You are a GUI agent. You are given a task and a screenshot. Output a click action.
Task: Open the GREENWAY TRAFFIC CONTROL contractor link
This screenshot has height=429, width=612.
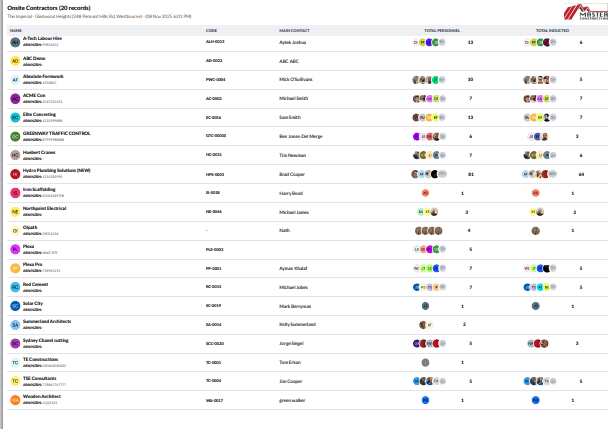(64, 133)
